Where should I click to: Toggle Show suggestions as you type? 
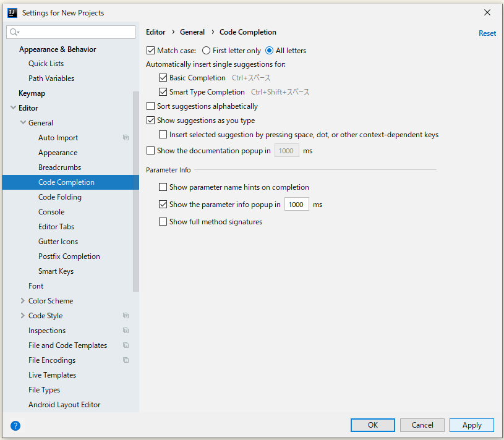coord(150,121)
